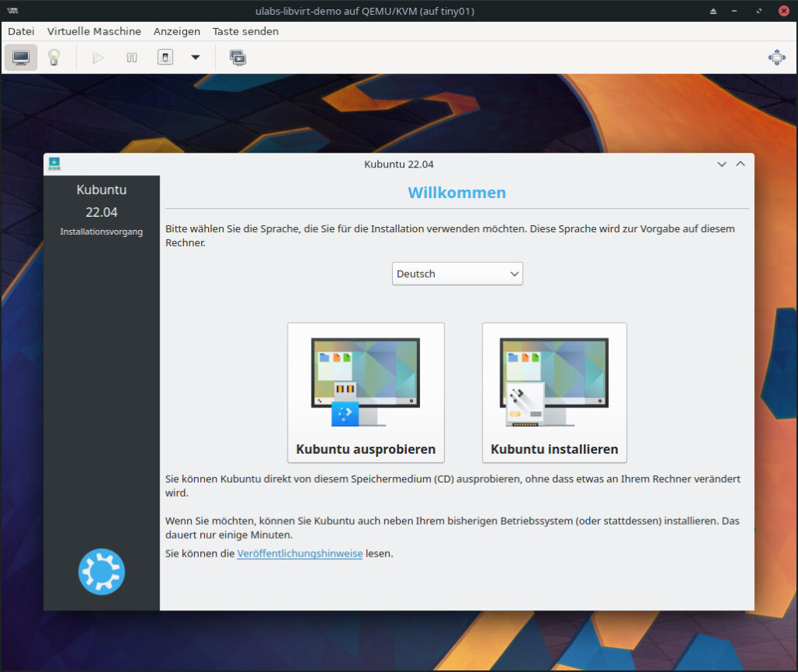Click virt-manager icon in title bar

(x=12, y=11)
